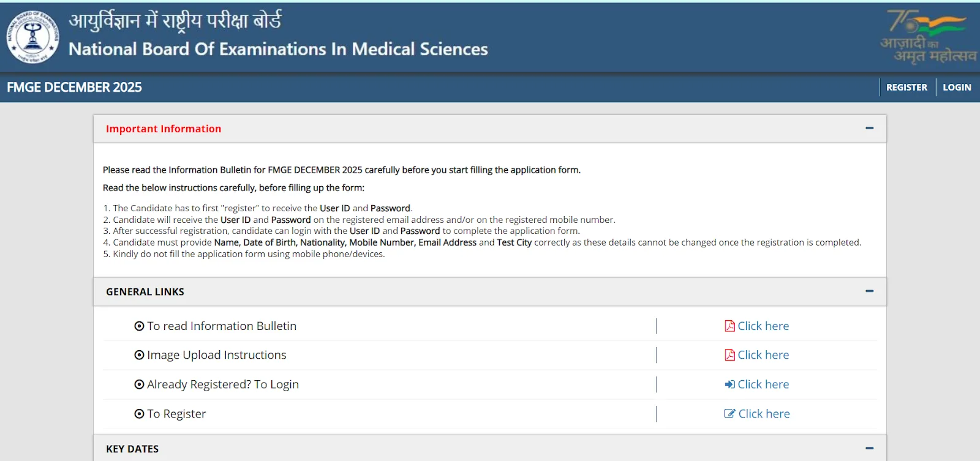The width and height of the screenshot is (980, 461).
Task: Click the Azadi Ka Amrit Mahotsav logo
Action: (x=929, y=36)
